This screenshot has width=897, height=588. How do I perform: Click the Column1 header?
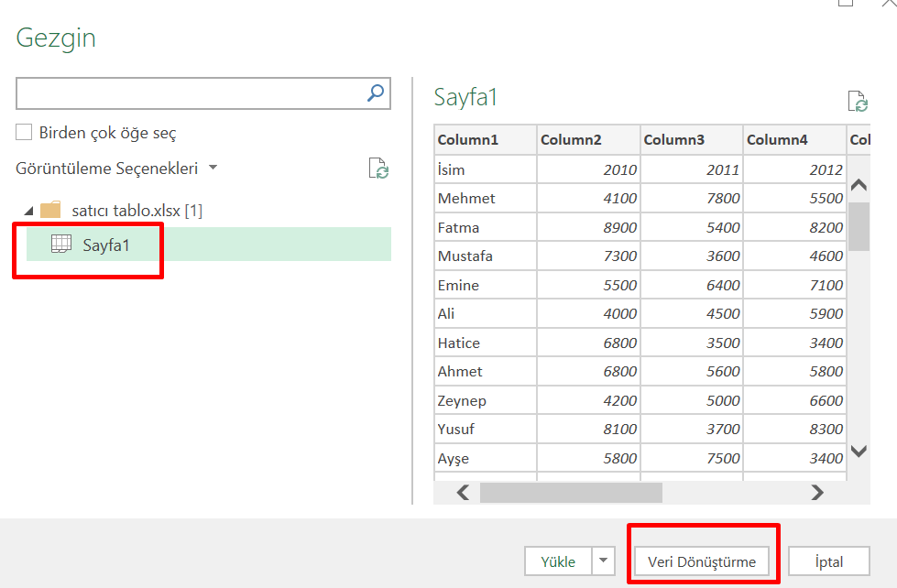(x=486, y=139)
